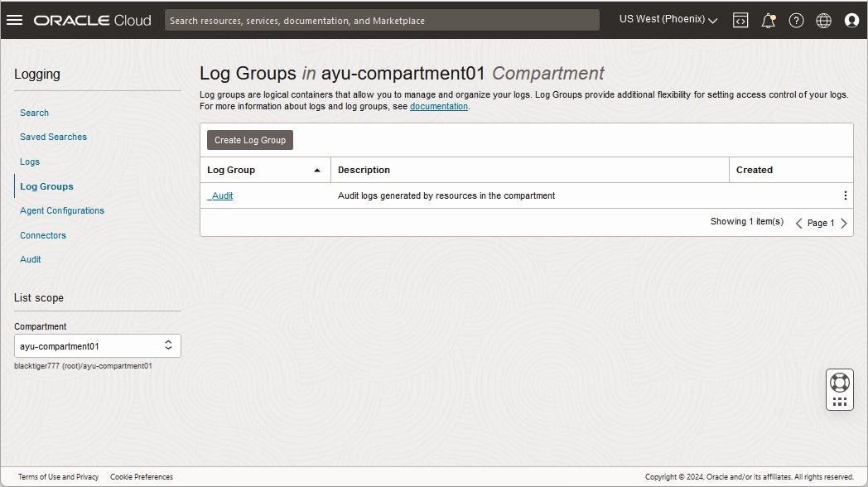The image size is (868, 487).
Task: Open Cookie Preferences link
Action: click(142, 477)
